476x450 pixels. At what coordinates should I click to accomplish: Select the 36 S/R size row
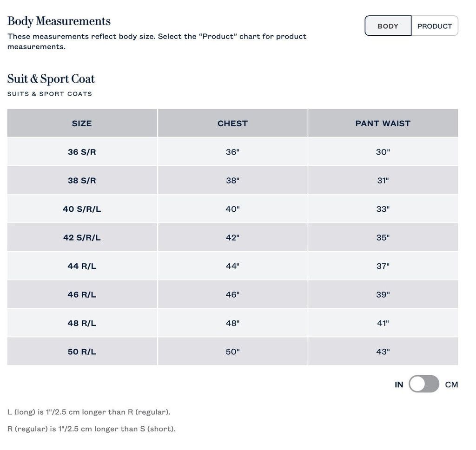(x=232, y=151)
